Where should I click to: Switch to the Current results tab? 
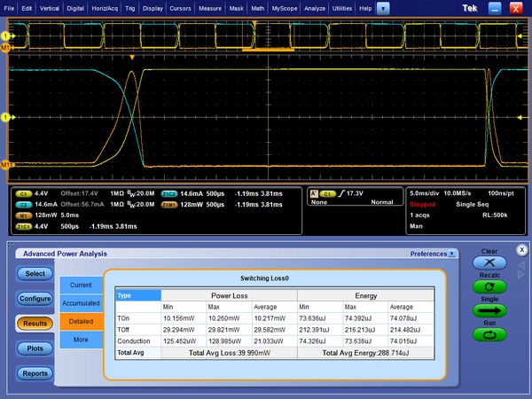[81, 285]
